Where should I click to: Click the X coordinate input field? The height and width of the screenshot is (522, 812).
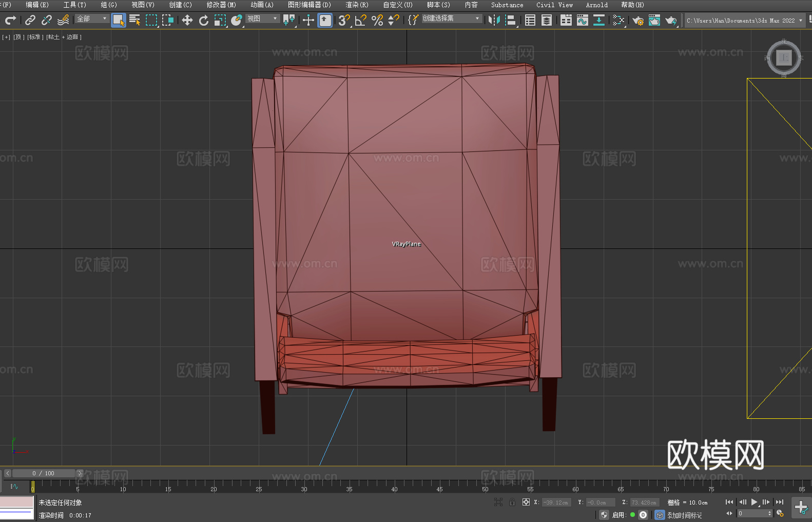coord(556,502)
